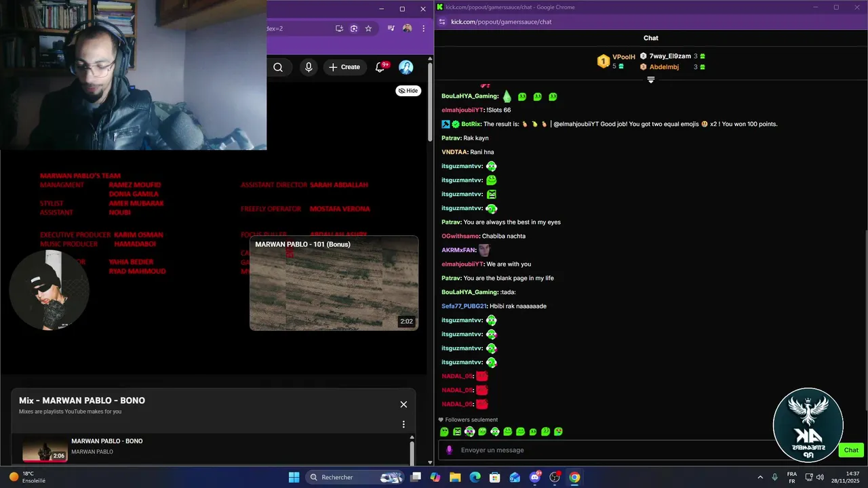Image resolution: width=868 pixels, height=488 pixels.
Task: Click the YouTube search magnifier icon
Action: click(x=278, y=67)
